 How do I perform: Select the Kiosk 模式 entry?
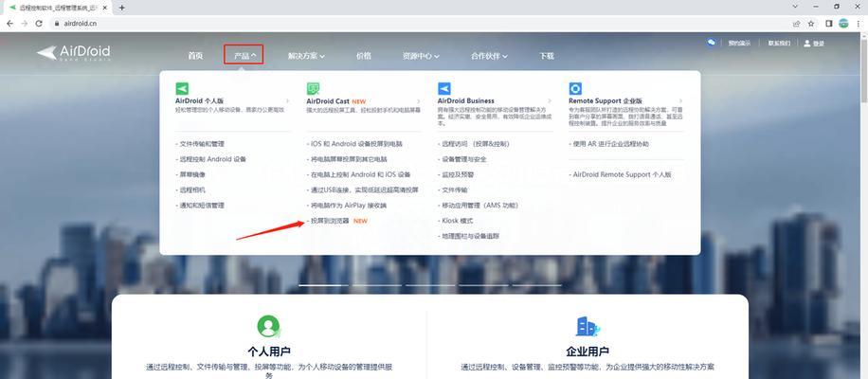[x=455, y=221]
